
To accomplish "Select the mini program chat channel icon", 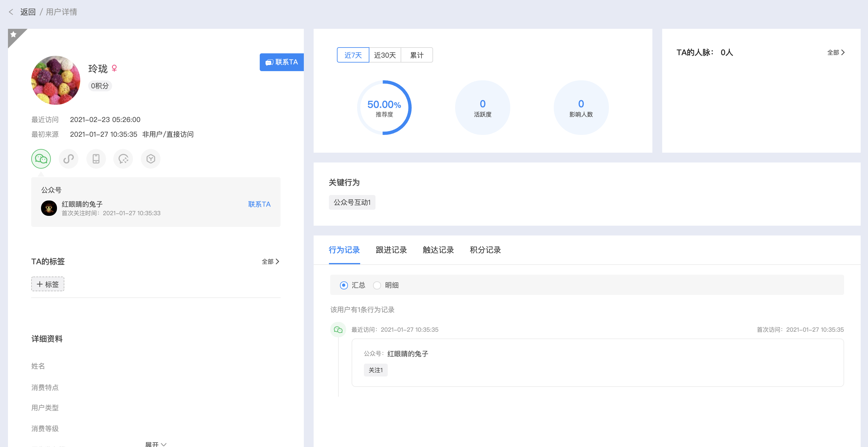I will 123,159.
